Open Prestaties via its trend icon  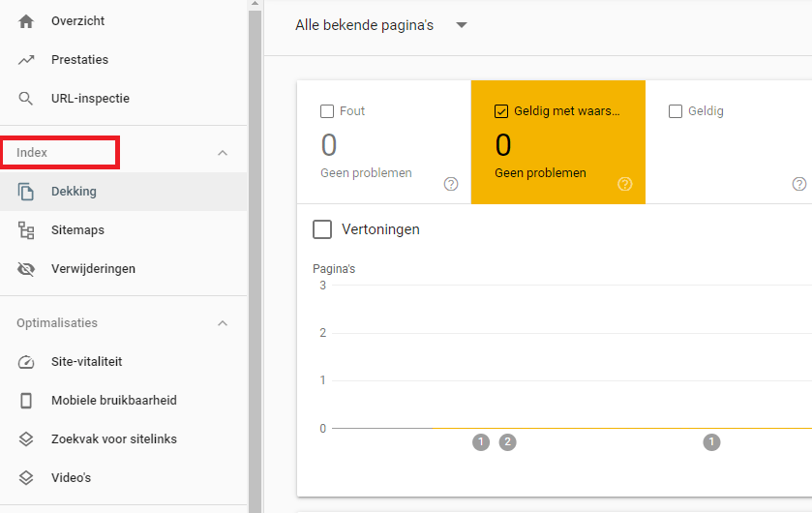click(26, 60)
